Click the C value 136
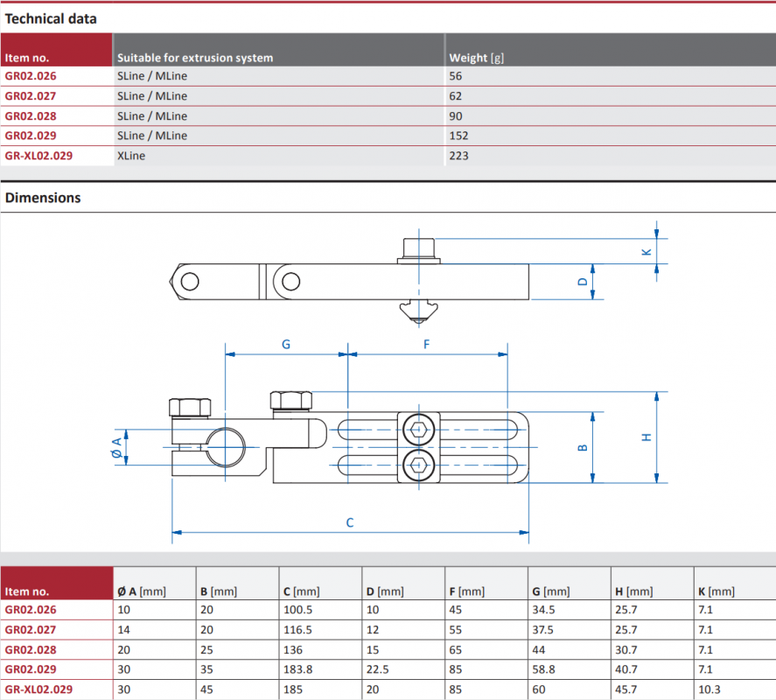Image resolution: width=776 pixels, height=700 pixels. point(292,650)
